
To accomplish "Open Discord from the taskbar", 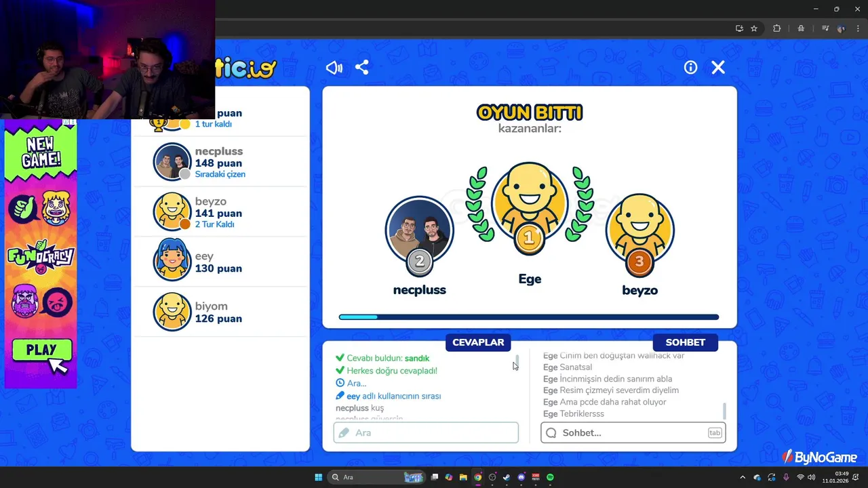I will (521, 477).
